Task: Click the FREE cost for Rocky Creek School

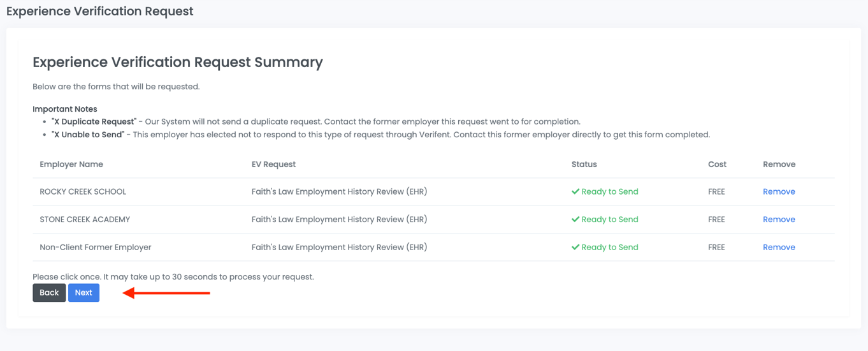Action: pyautogui.click(x=716, y=191)
